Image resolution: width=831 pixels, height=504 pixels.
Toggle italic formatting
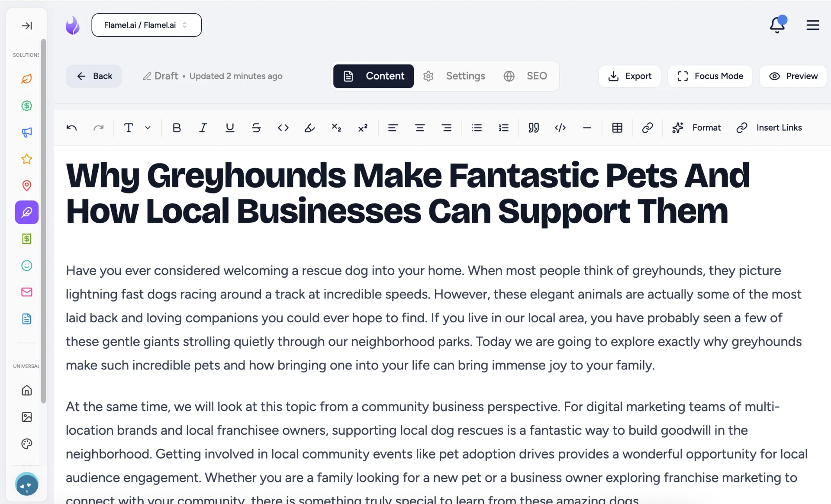pos(203,128)
